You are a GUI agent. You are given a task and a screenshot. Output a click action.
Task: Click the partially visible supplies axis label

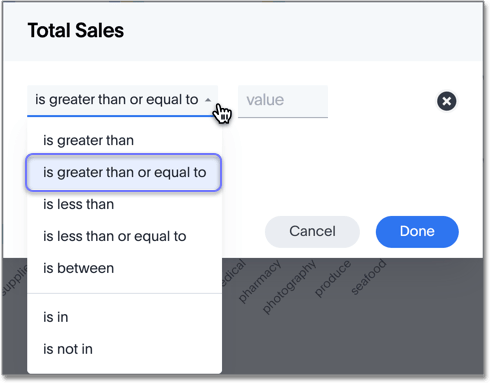14,281
